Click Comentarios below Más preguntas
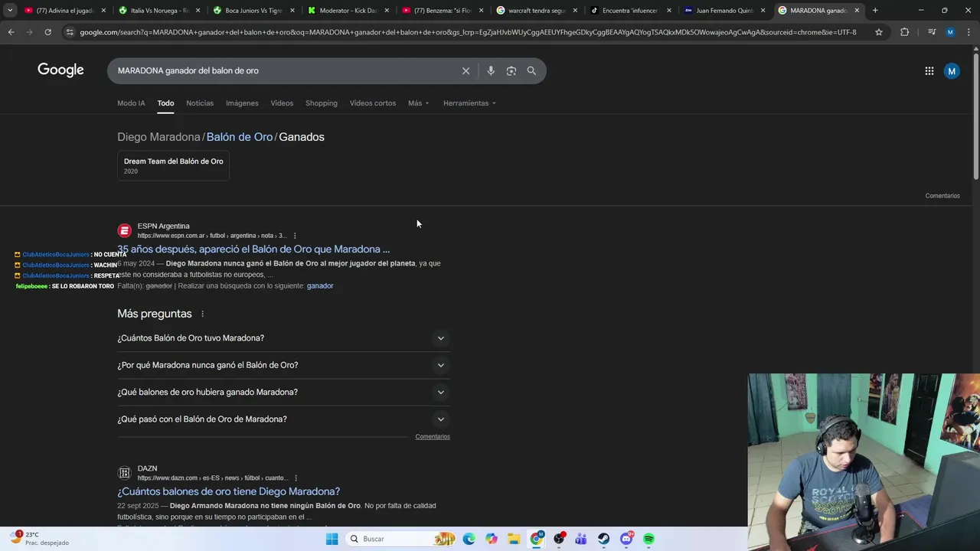Image resolution: width=980 pixels, height=551 pixels. [433, 437]
